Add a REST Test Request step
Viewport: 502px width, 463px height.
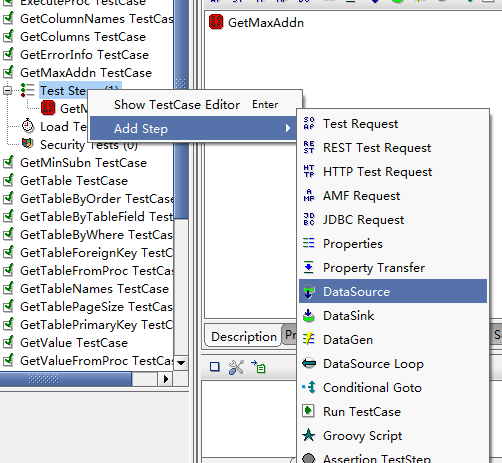(x=393, y=148)
